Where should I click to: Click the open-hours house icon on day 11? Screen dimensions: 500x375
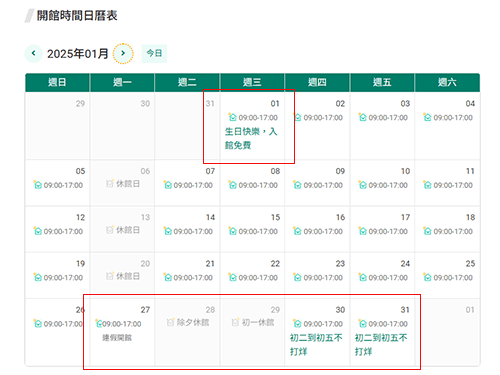pyautogui.click(x=427, y=185)
